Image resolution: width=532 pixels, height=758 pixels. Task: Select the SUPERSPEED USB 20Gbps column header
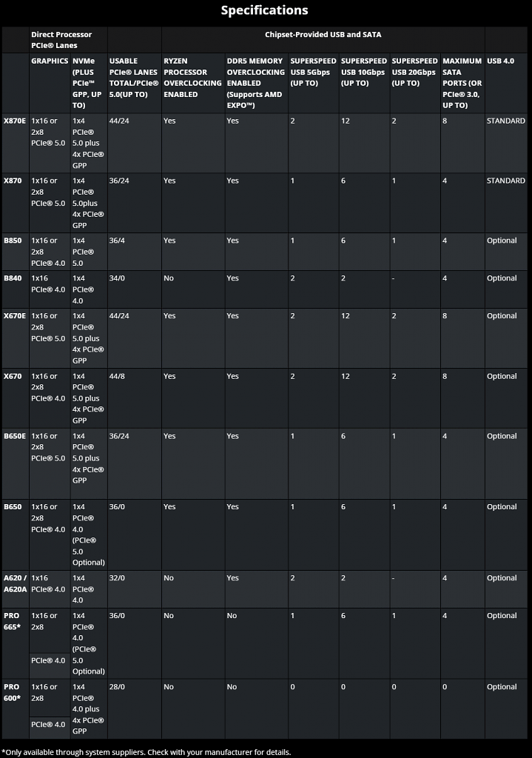(x=414, y=72)
